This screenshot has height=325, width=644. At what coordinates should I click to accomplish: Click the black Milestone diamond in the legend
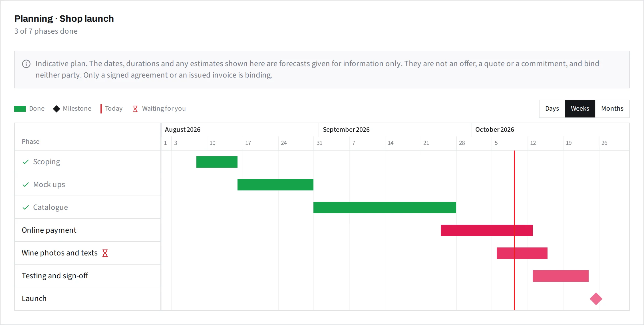point(57,109)
